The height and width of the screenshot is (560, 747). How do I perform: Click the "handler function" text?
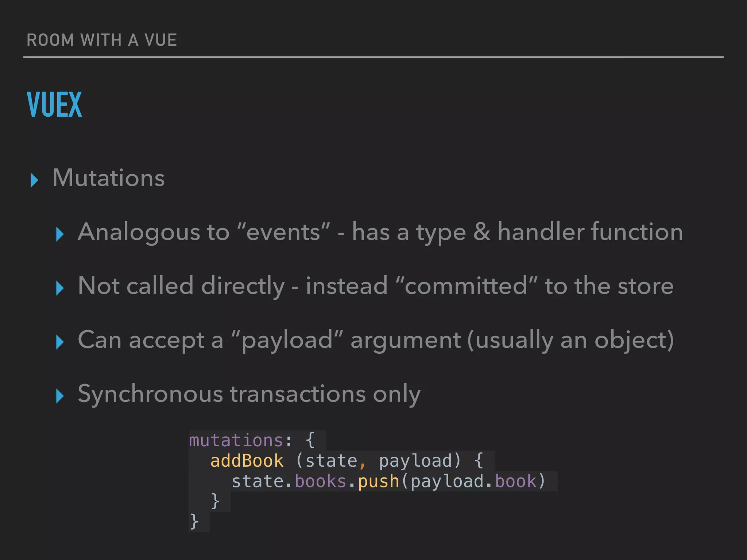590,232
